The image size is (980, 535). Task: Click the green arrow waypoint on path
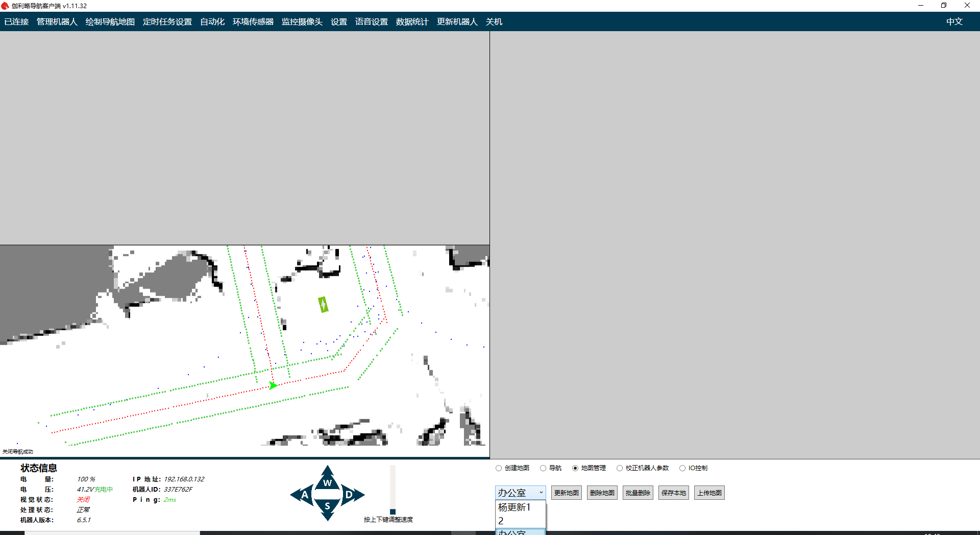pos(273,385)
